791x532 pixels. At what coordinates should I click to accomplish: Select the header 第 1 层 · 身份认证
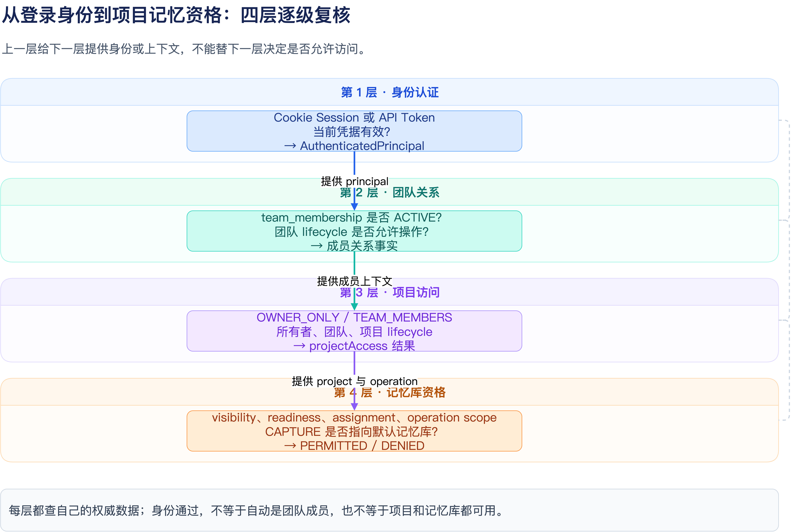(389, 92)
